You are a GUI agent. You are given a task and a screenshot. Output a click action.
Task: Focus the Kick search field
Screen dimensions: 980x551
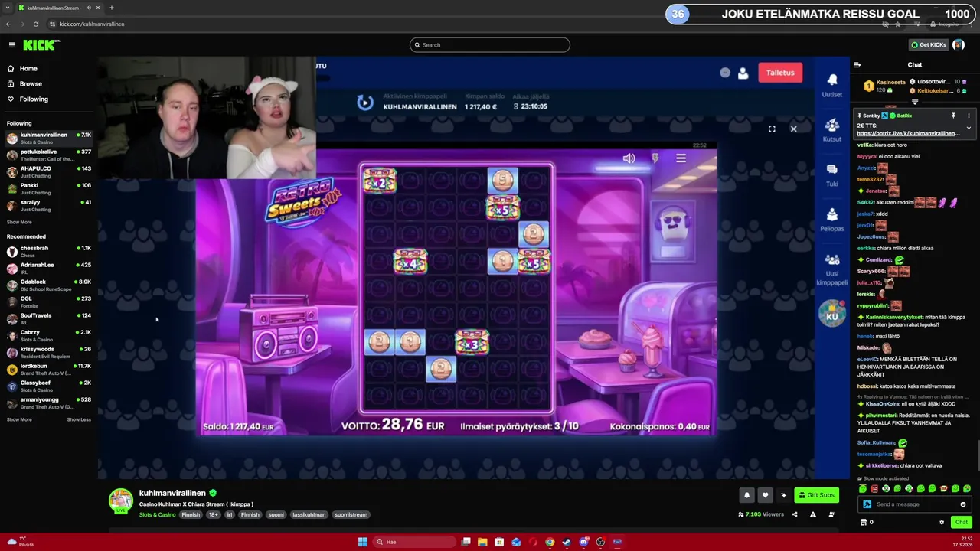pos(490,45)
